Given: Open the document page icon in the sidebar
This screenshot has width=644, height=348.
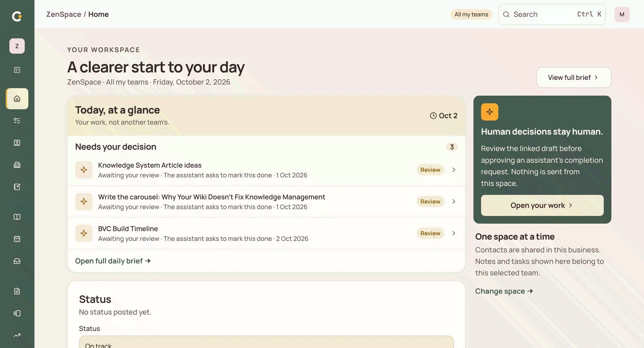Looking at the screenshot, I should [17, 291].
